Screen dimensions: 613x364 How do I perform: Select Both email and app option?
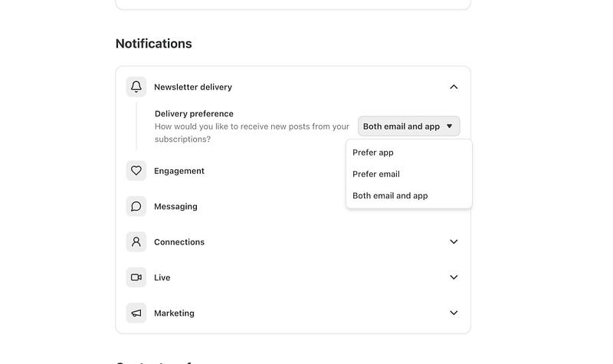[x=390, y=195]
